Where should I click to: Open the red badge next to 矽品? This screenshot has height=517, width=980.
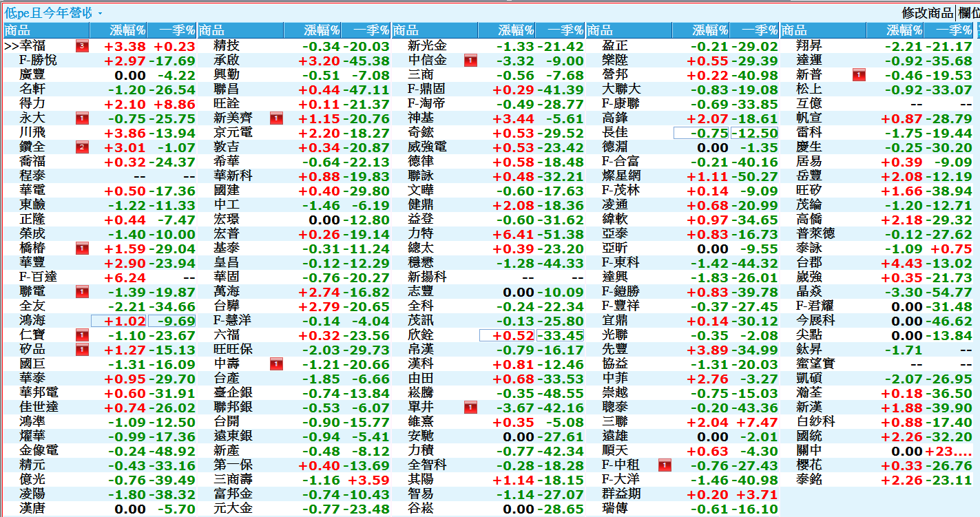(x=82, y=350)
